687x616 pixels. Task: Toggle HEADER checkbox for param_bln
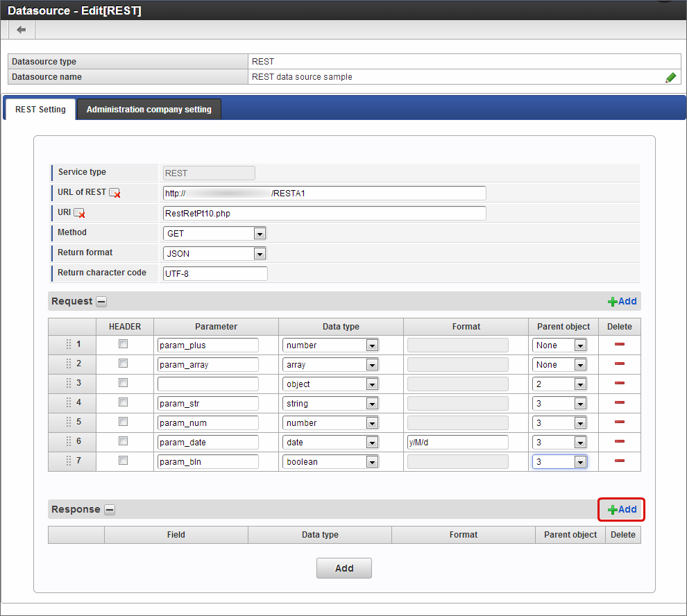tap(123, 460)
